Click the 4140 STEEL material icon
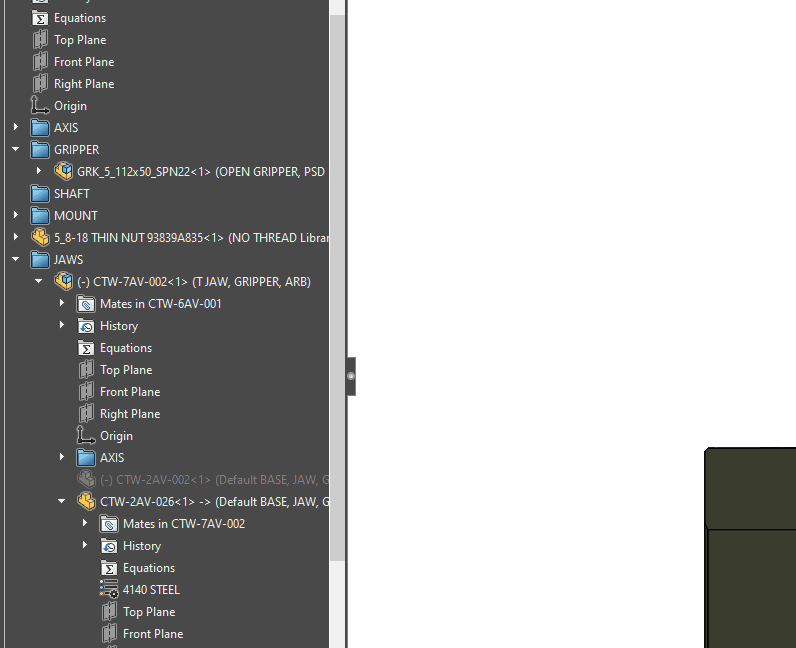The height and width of the screenshot is (648, 796). pyautogui.click(x=109, y=590)
